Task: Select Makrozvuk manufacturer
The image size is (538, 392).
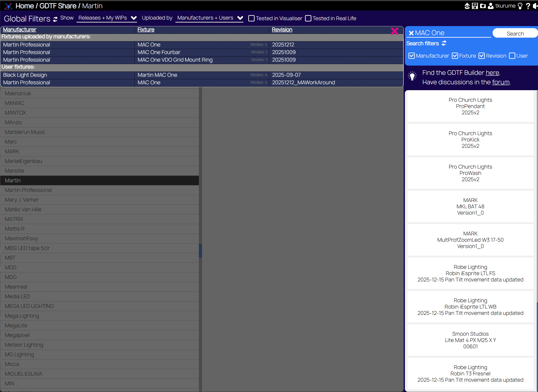Action: tap(99, 93)
